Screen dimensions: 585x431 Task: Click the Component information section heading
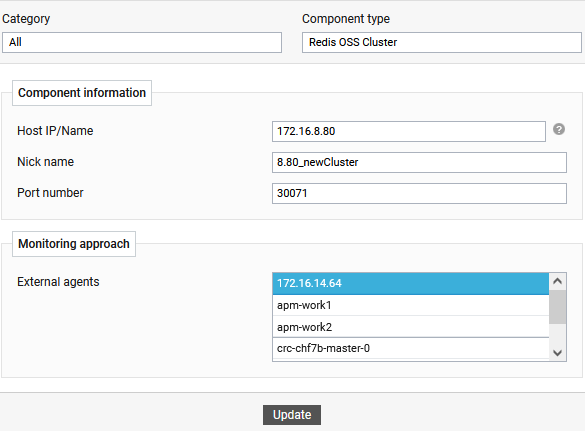(x=82, y=93)
